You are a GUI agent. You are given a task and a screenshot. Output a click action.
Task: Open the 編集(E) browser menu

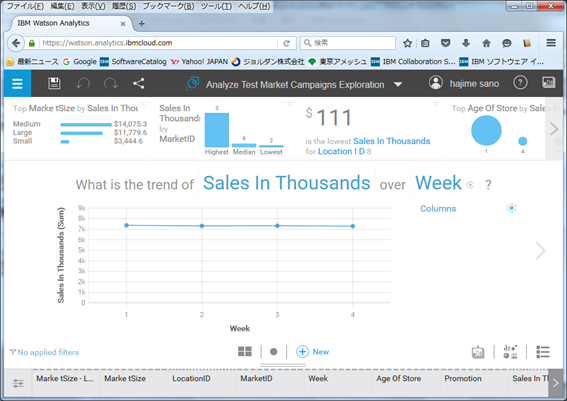click(62, 6)
